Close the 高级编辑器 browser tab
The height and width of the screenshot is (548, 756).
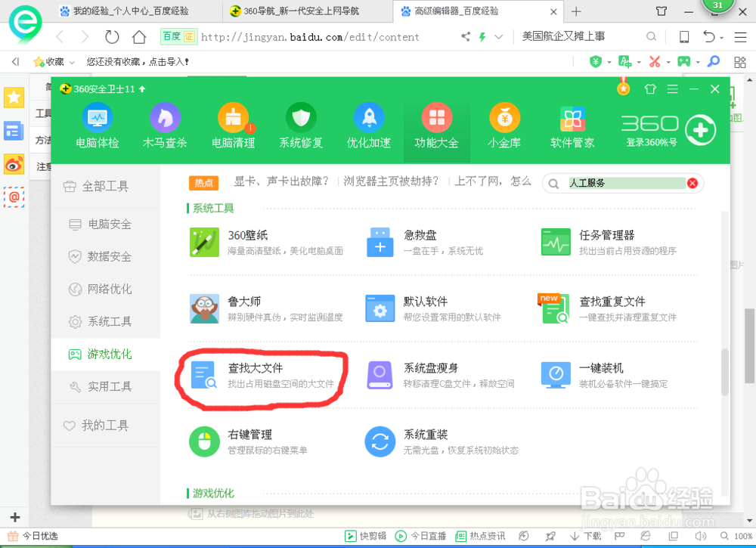tap(553, 11)
